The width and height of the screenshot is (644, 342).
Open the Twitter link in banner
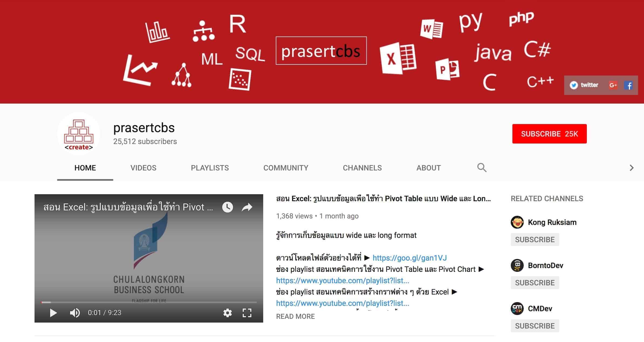584,85
